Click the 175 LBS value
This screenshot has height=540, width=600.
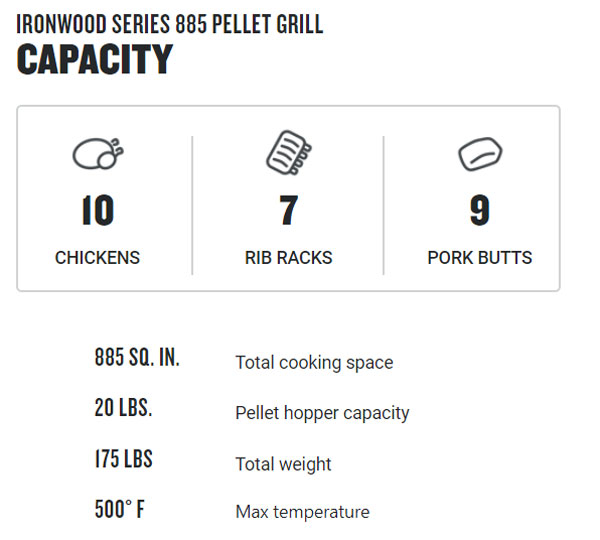point(123,459)
